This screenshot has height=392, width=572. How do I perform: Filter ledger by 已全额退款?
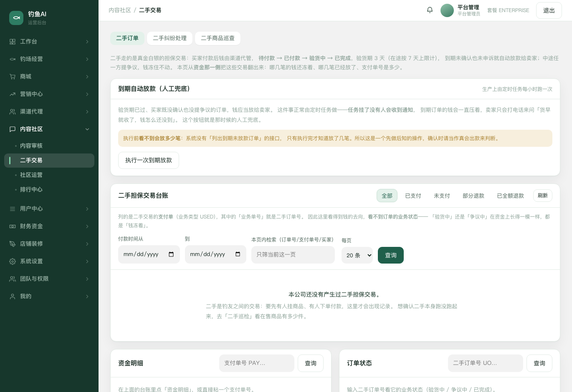[510, 196]
